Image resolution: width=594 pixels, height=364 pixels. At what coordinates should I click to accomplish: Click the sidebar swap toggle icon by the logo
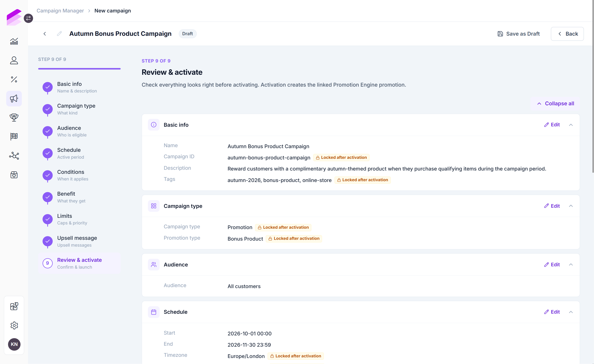coord(28,18)
